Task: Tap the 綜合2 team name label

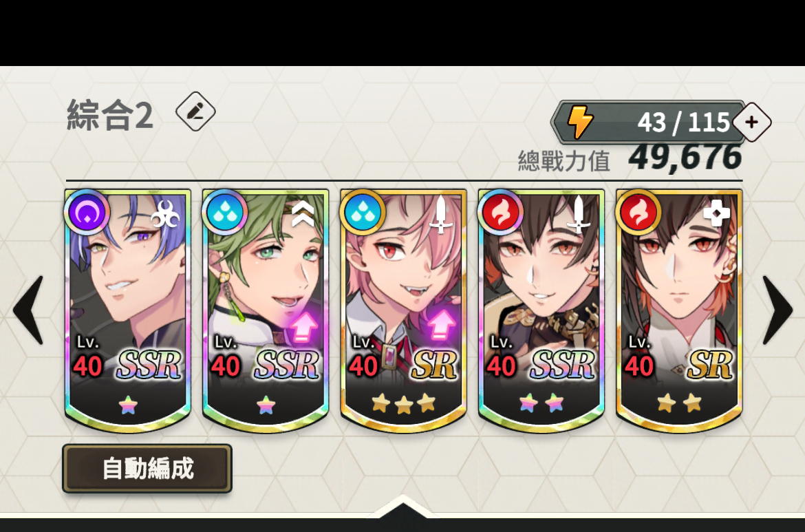Action: pos(110,114)
